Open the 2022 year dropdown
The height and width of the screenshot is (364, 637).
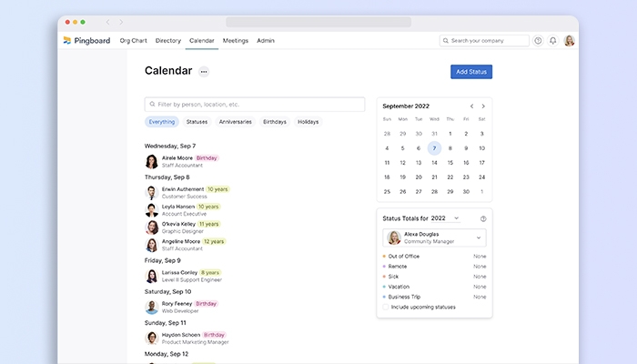(x=445, y=218)
